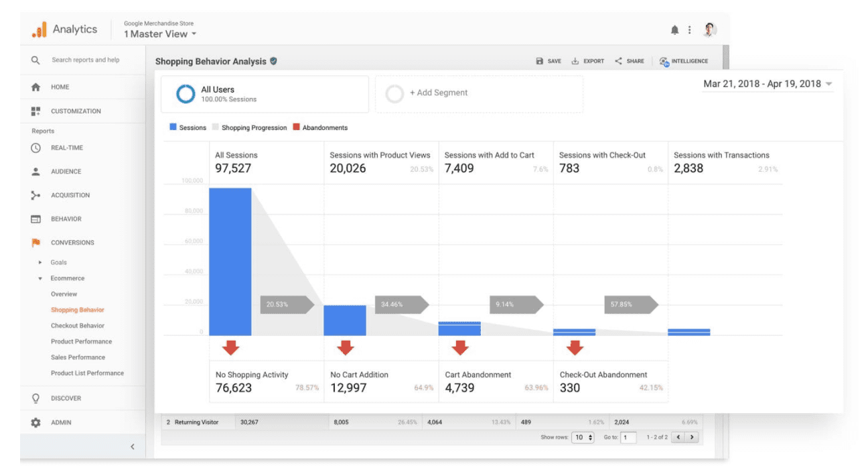Open Real-Time reports via clock icon

point(36,148)
